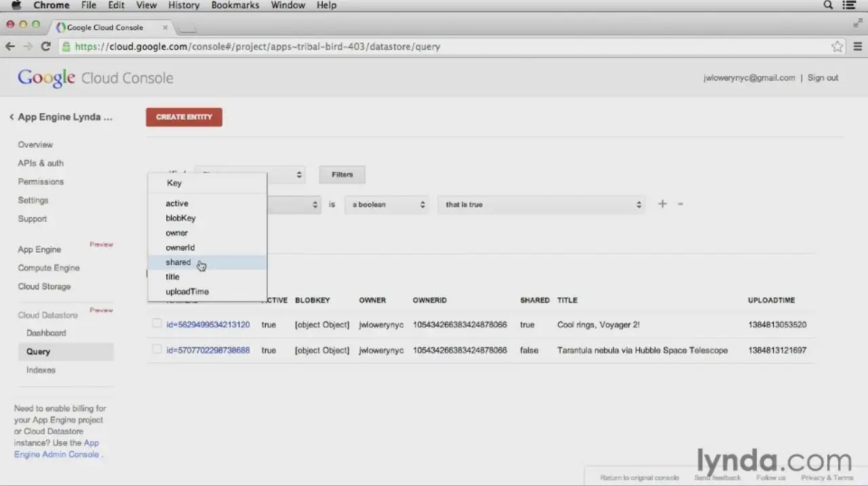This screenshot has width=868, height=486.
Task: Open Settings in the sidebar
Action: tap(33, 200)
